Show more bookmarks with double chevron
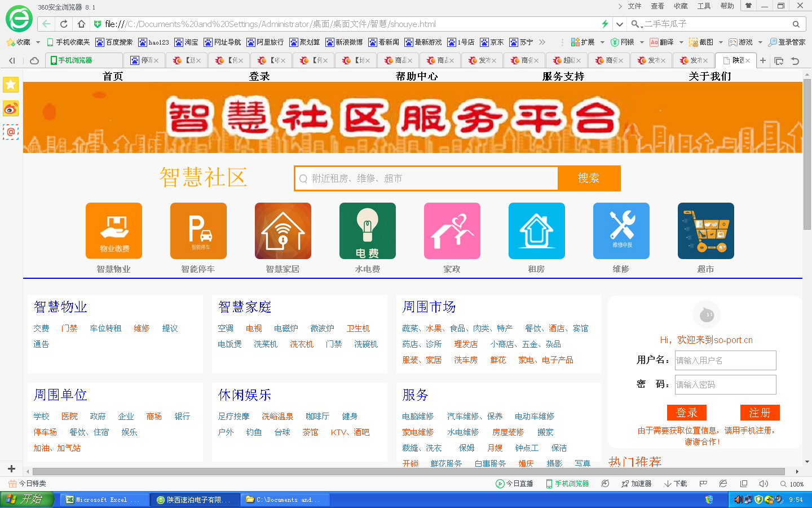This screenshot has height=508, width=812. click(542, 42)
